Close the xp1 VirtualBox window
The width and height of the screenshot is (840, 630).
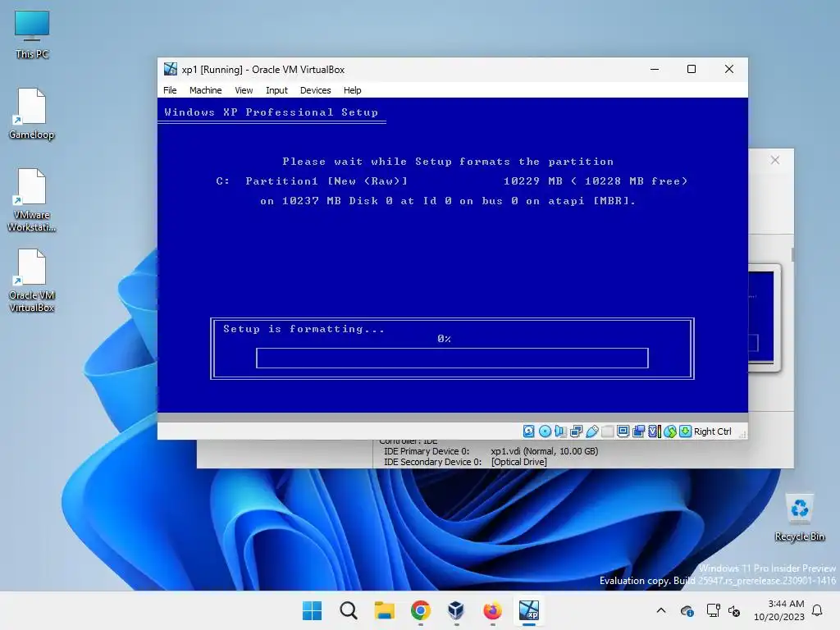point(729,69)
